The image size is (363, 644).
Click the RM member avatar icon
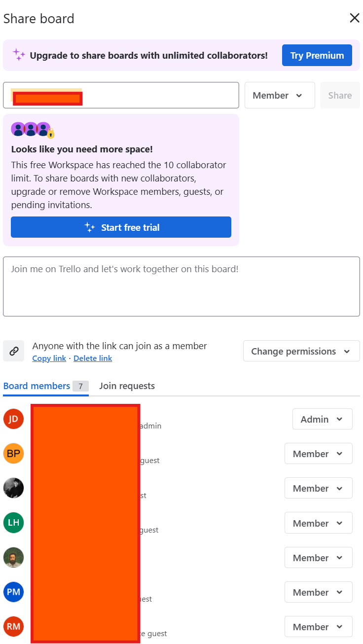pyautogui.click(x=13, y=626)
